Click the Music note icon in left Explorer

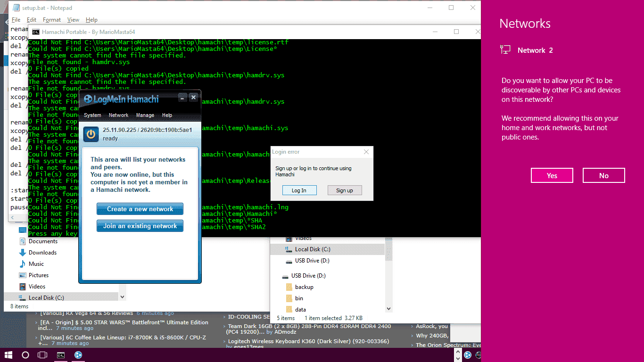point(22,264)
